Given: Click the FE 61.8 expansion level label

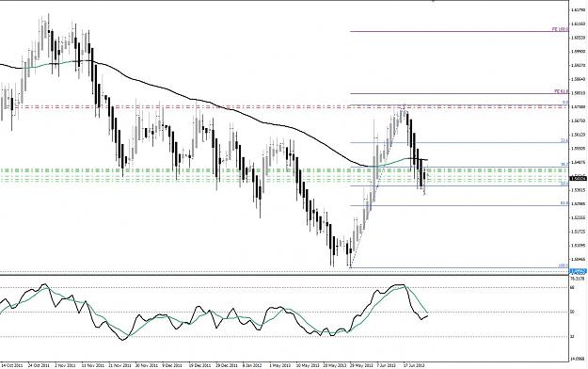Looking at the screenshot, I should coord(562,91).
